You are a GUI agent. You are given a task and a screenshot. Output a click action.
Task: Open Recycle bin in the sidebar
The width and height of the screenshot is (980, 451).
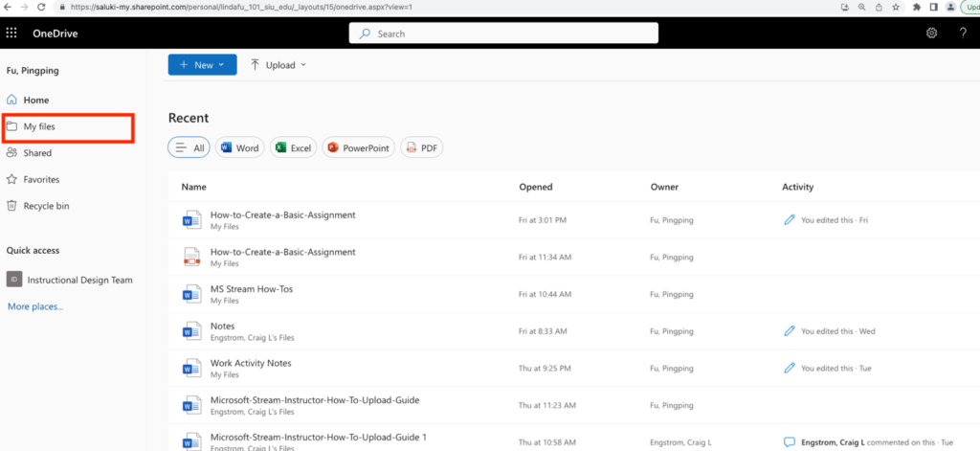click(46, 206)
